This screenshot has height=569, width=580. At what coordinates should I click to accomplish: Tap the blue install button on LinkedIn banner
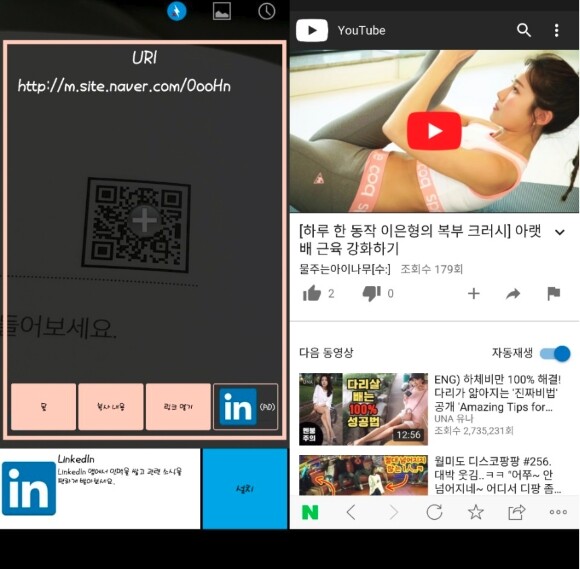(245, 489)
